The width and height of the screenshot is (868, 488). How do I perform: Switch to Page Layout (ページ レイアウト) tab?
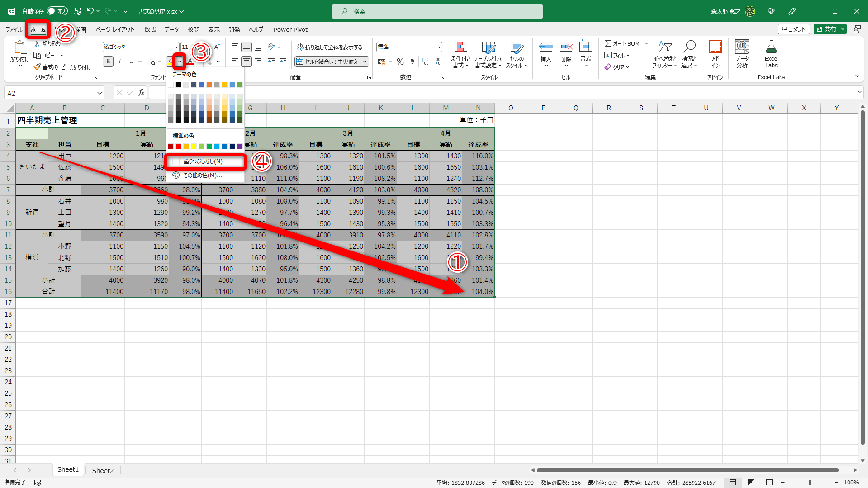click(115, 29)
